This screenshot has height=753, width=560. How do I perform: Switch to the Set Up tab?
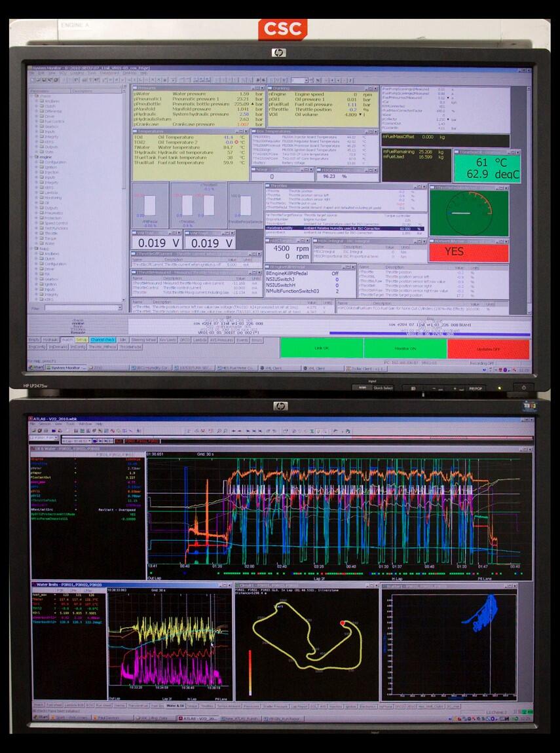pyautogui.click(x=81, y=340)
